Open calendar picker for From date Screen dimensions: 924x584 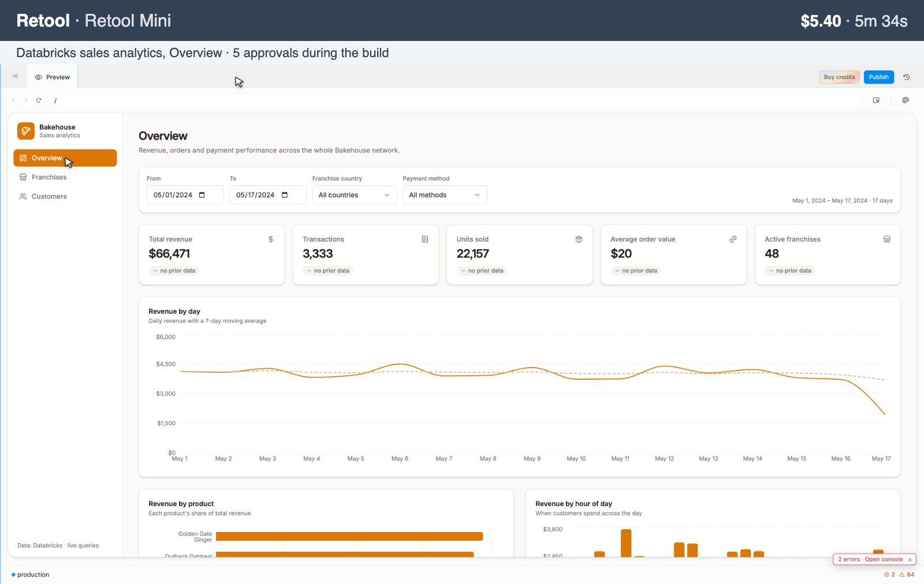202,195
